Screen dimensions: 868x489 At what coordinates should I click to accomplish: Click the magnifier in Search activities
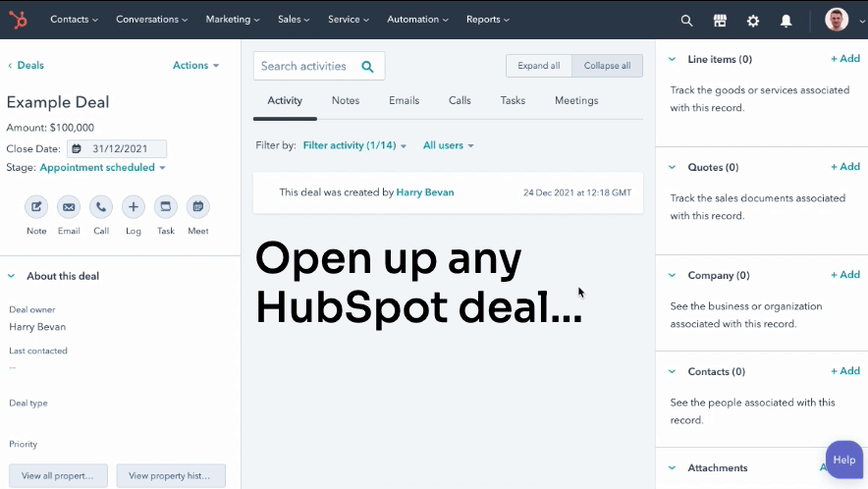point(367,67)
